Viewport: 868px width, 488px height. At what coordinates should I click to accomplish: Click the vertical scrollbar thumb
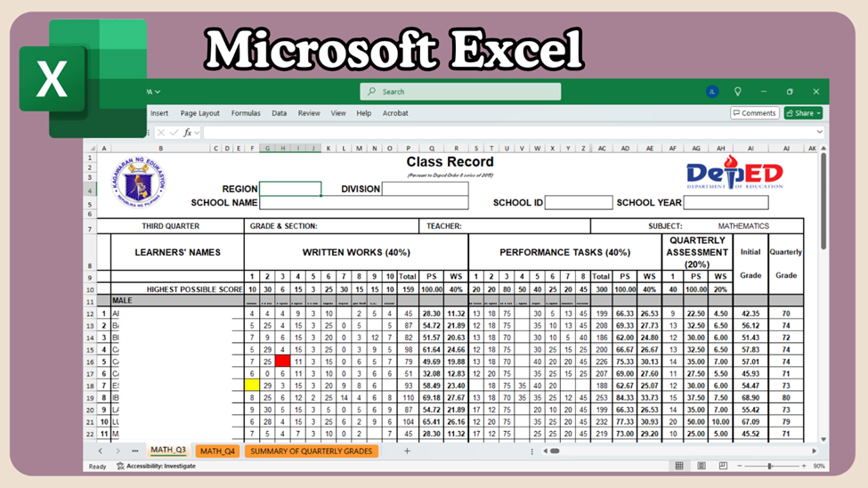click(823, 200)
